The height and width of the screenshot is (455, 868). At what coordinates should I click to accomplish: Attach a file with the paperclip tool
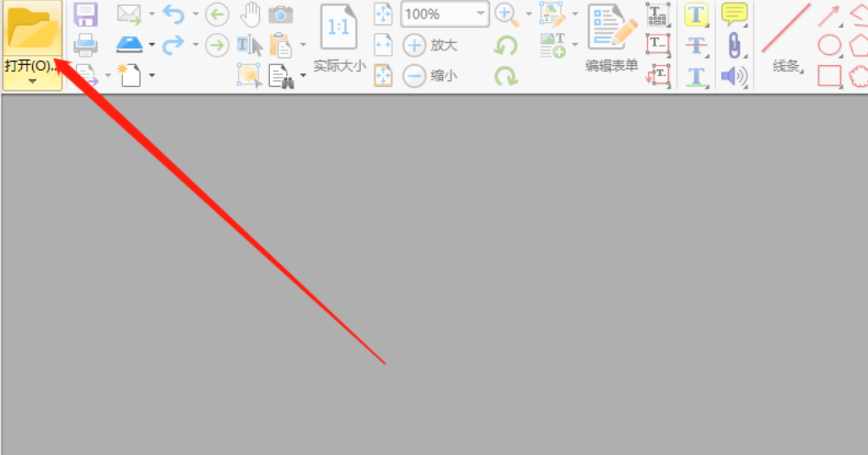(734, 45)
